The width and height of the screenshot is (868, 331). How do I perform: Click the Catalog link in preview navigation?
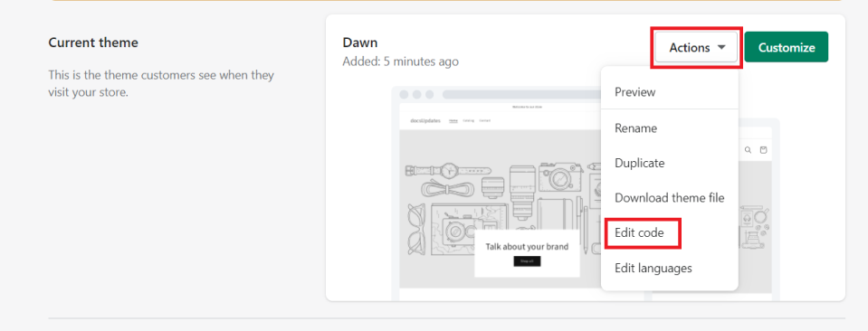[x=468, y=120]
